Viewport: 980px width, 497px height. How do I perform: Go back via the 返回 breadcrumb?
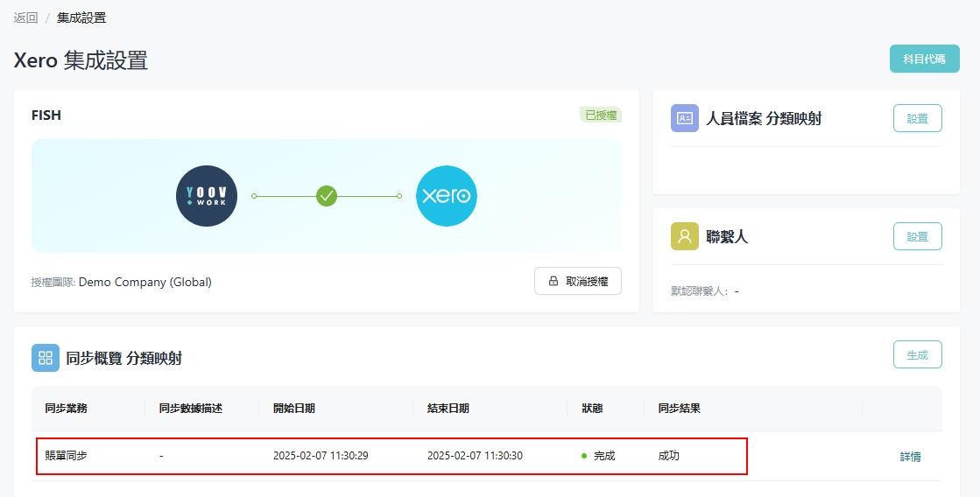25,17
